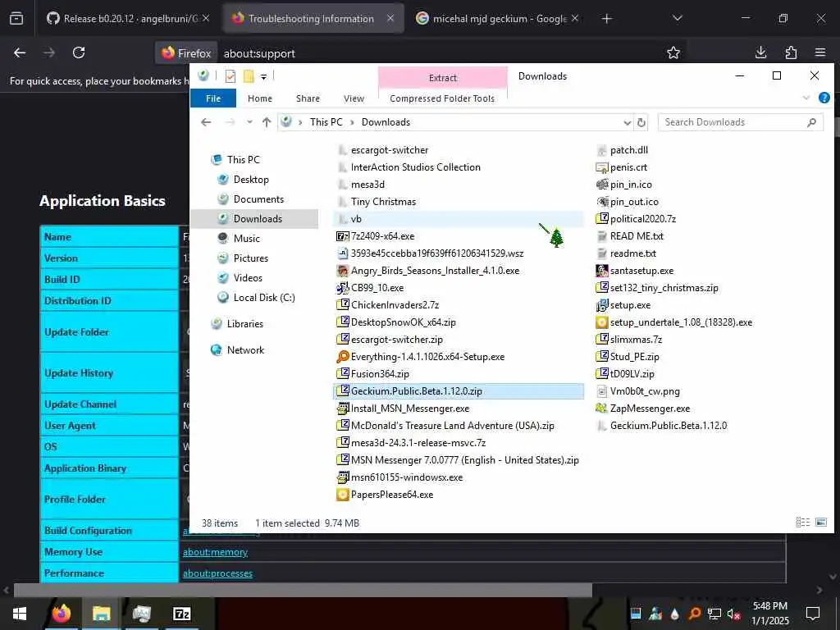This screenshot has height=630, width=840.
Task: Select the 7z2409-x64.exe file icon
Action: tap(342, 236)
